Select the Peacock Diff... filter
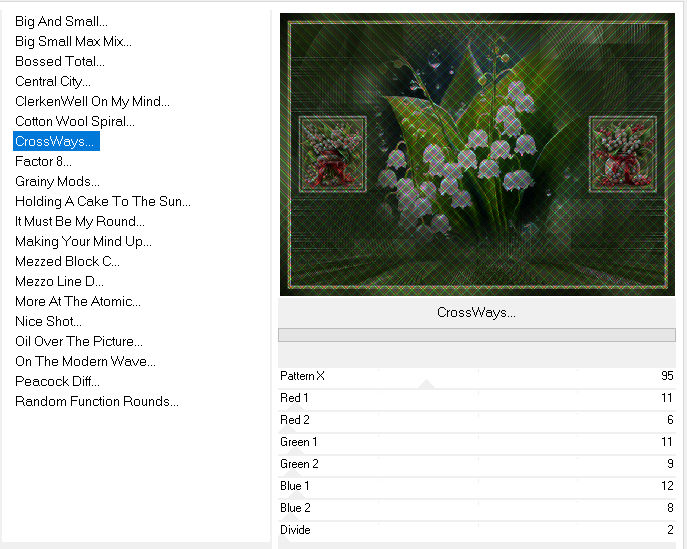The image size is (687, 549). pyautogui.click(x=57, y=382)
